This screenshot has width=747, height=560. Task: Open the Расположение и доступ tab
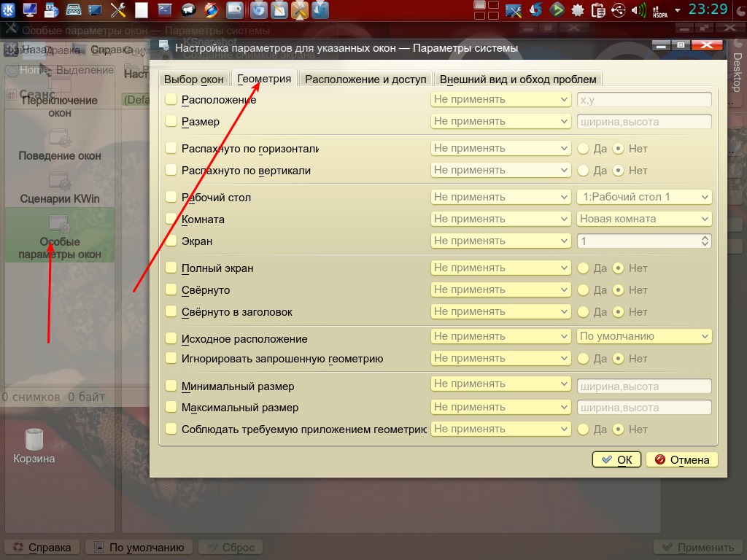coord(365,79)
